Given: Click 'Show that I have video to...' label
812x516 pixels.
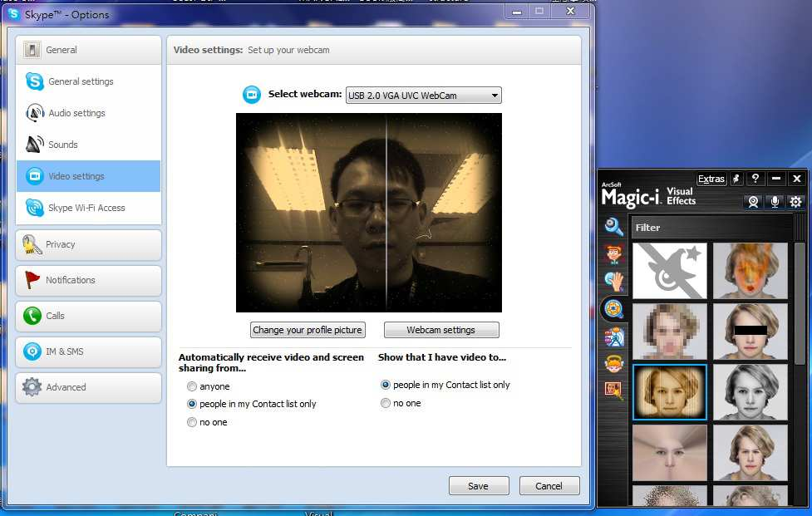Looking at the screenshot, I should (x=441, y=357).
